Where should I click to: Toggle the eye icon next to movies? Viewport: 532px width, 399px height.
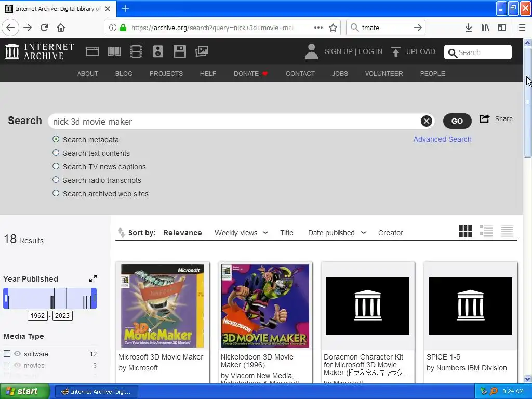pos(17,365)
